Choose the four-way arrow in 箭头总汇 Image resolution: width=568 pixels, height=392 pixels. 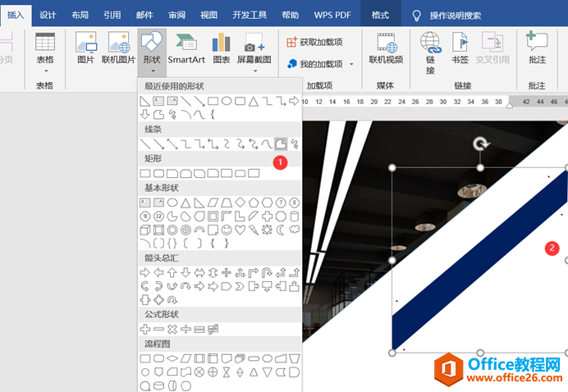point(227,272)
